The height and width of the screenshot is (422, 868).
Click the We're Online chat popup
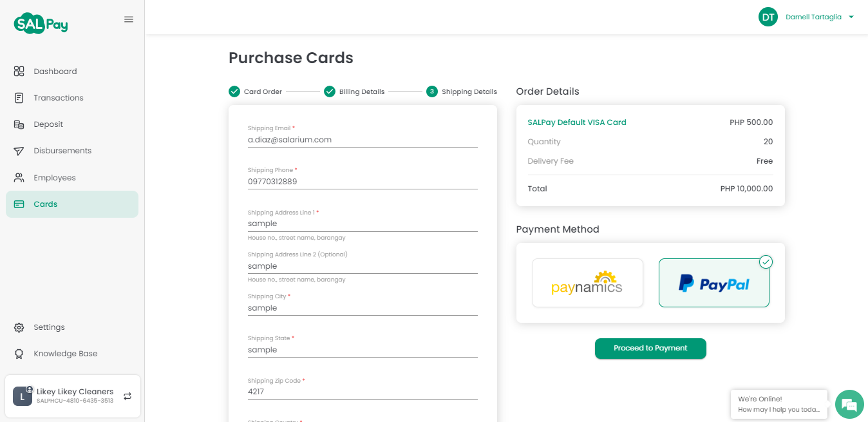tap(779, 404)
